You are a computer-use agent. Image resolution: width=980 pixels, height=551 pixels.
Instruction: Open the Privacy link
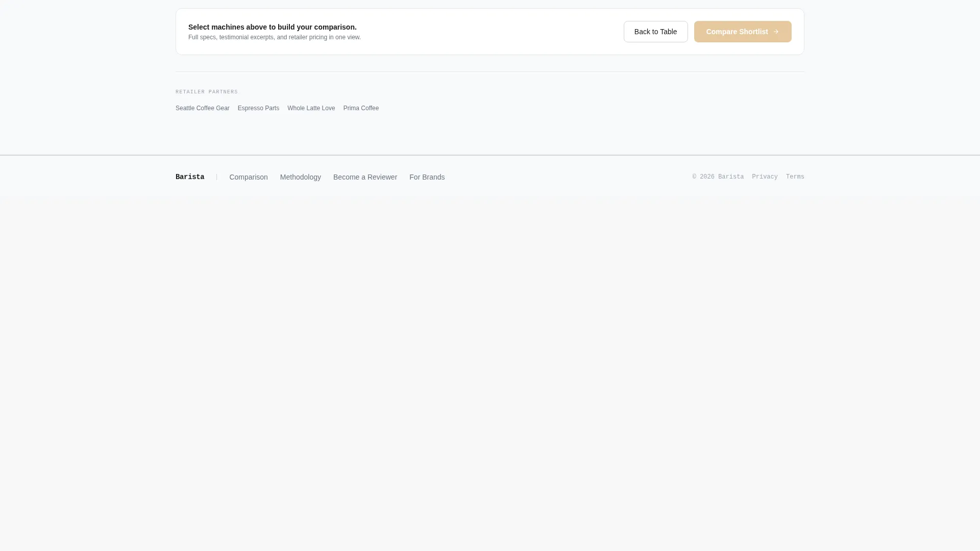pyautogui.click(x=765, y=177)
